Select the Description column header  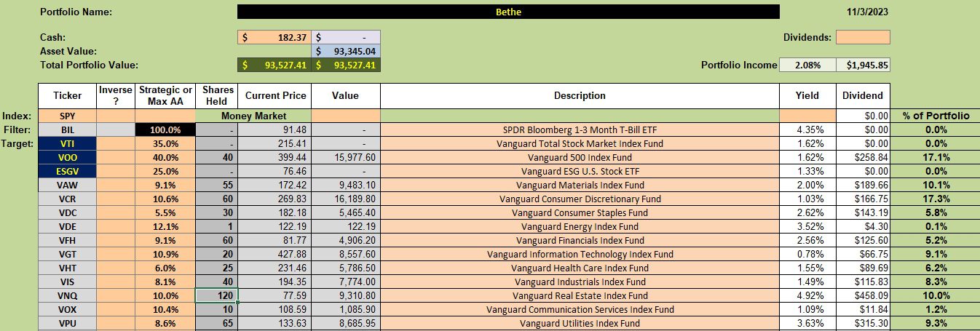[x=580, y=95]
